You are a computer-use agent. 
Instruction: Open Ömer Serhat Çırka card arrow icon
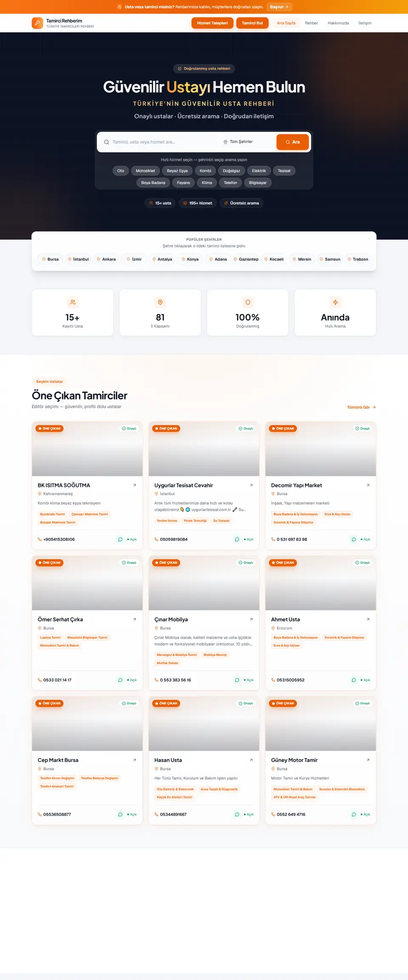(135, 619)
